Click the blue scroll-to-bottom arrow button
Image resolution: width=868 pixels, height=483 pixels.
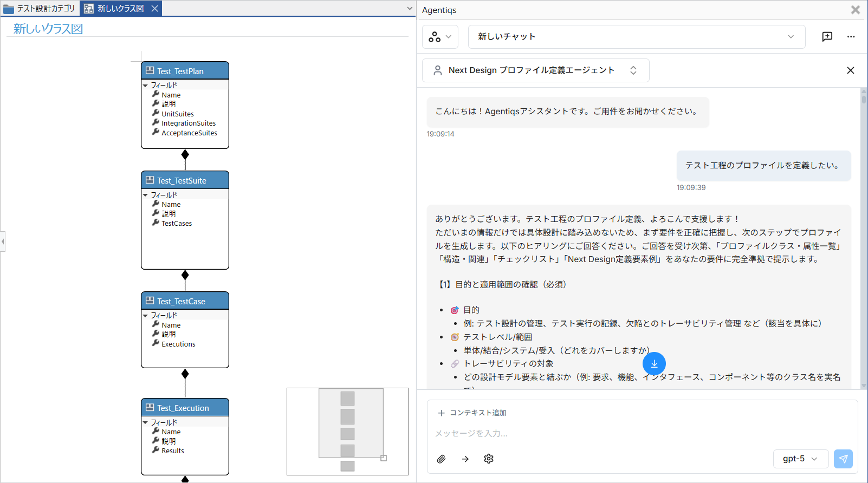click(x=654, y=364)
